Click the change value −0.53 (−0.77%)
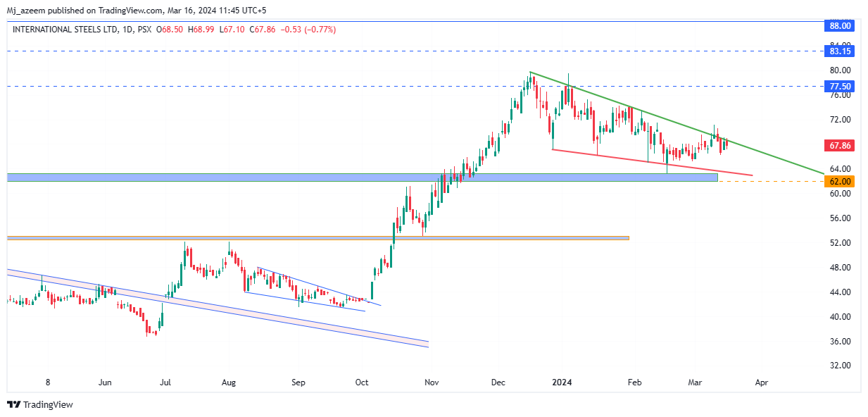This screenshot has height=417, width=868. click(308, 30)
